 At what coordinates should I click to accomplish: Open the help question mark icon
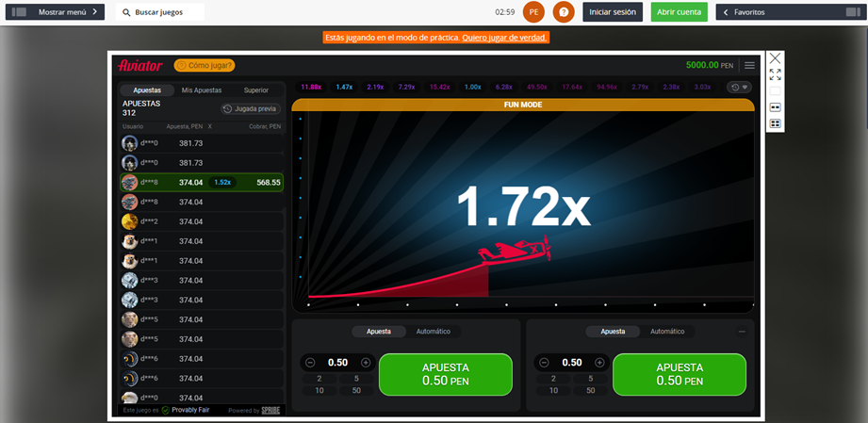pos(564,11)
